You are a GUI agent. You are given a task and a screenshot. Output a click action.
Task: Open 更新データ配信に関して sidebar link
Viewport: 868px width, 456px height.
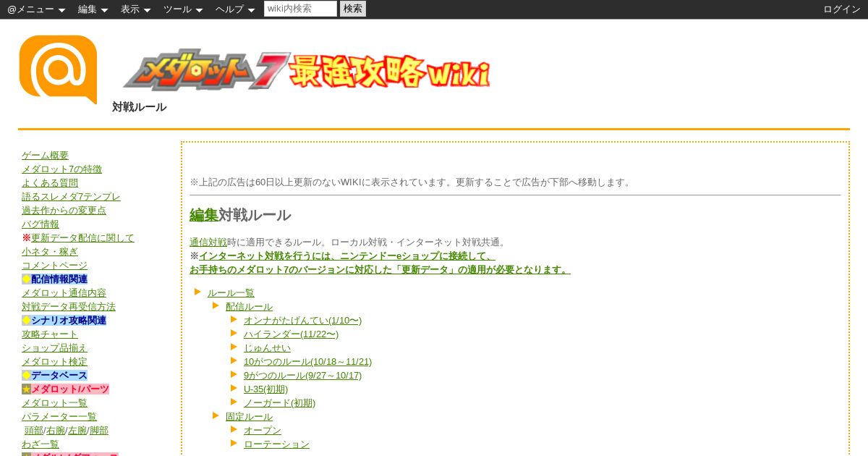[x=82, y=238]
